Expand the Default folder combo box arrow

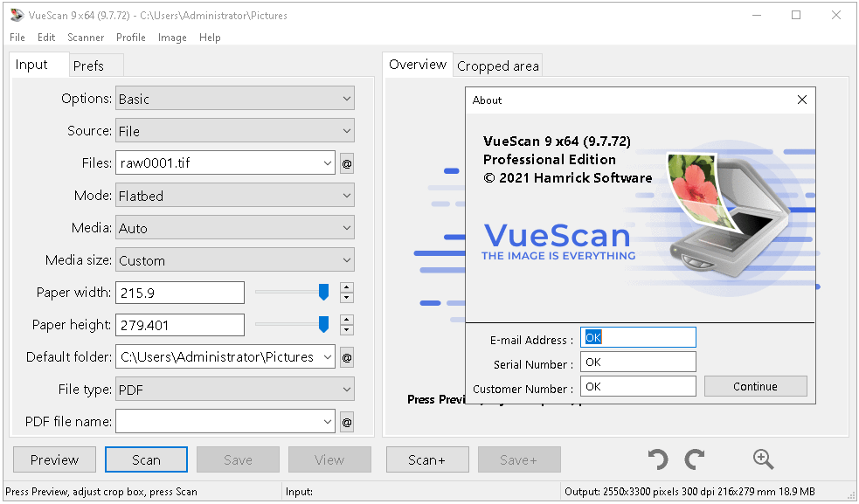[327, 357]
